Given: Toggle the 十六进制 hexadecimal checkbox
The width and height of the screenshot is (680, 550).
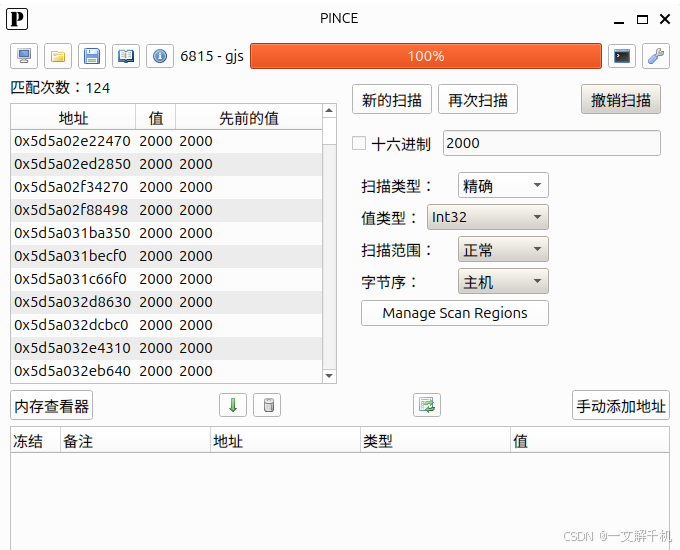Looking at the screenshot, I should [x=359, y=143].
